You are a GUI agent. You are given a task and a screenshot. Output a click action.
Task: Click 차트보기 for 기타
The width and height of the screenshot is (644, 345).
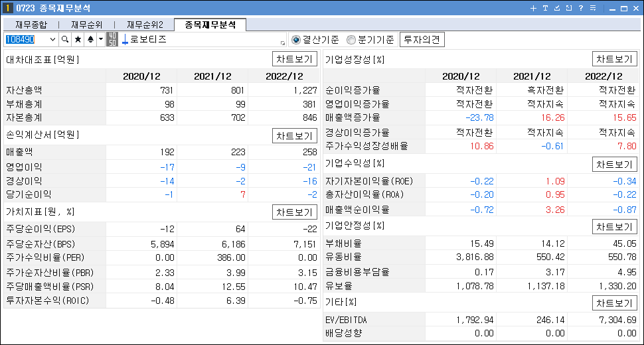pos(614,303)
